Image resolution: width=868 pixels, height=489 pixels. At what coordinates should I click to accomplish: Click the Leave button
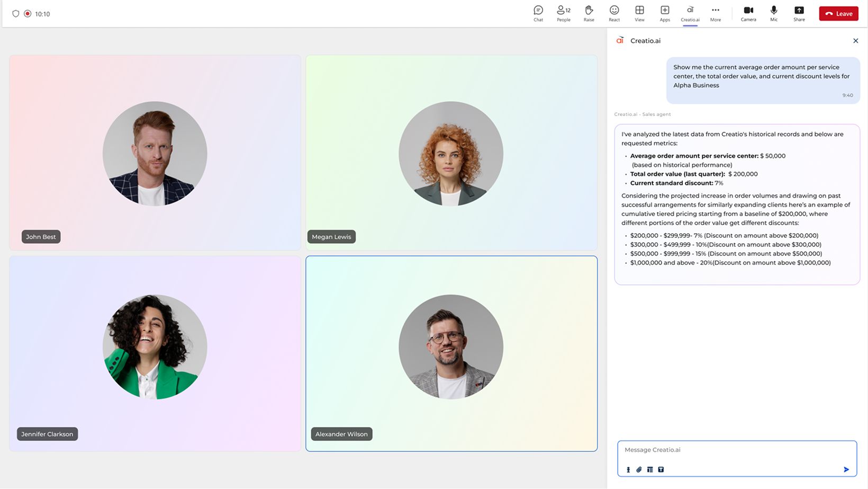pos(838,13)
